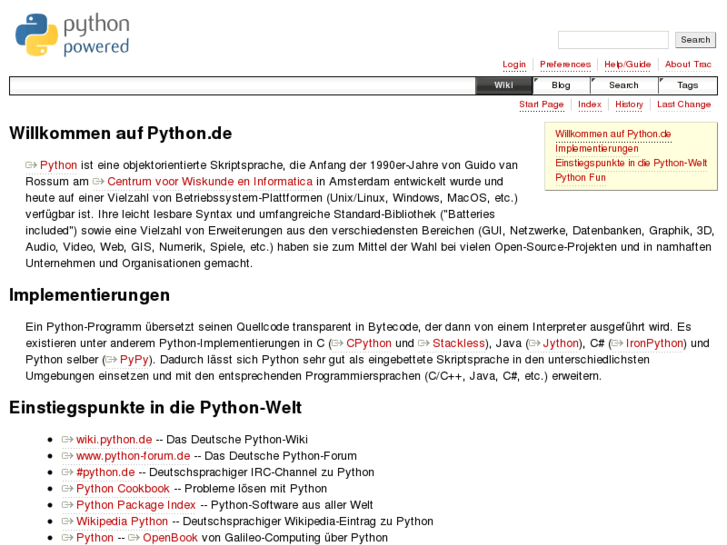
Task: Click the Python link before OpenBook
Action: click(x=95, y=538)
